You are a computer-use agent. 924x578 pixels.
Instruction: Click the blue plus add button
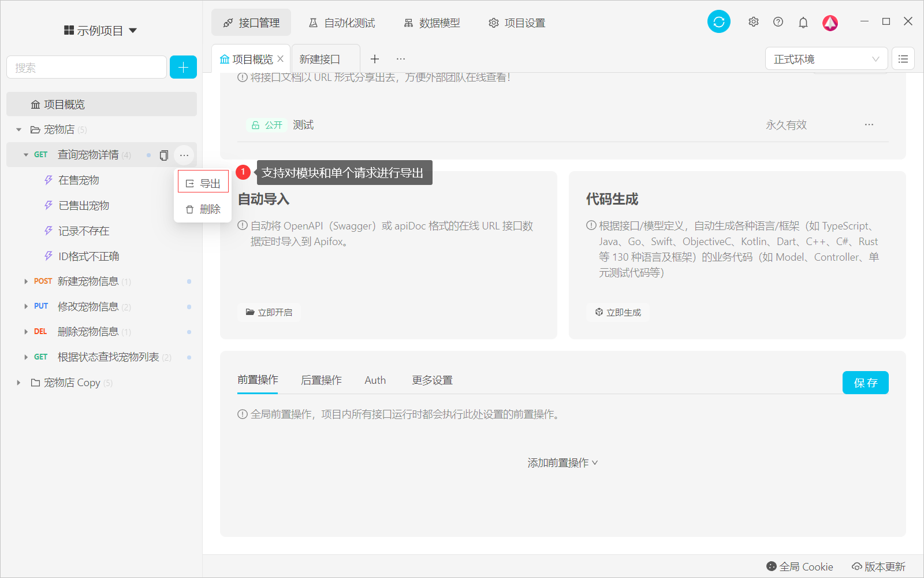(x=183, y=67)
